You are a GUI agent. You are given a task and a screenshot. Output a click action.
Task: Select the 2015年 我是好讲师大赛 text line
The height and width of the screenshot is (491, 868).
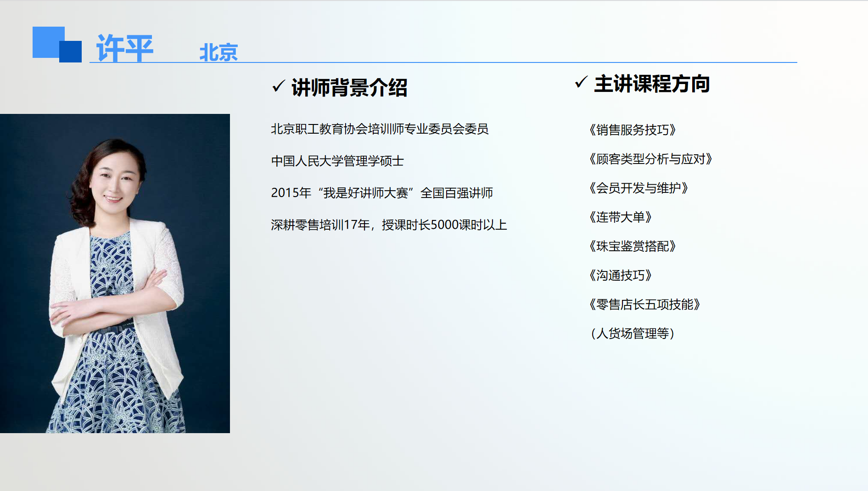click(381, 193)
